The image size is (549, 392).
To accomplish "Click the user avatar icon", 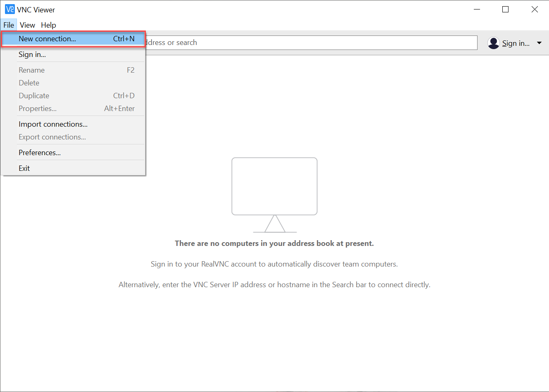I will click(x=493, y=43).
